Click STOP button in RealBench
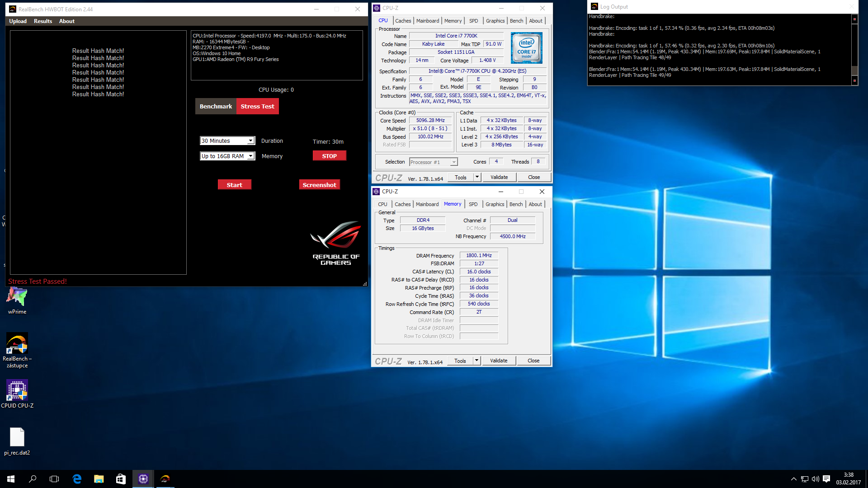Image resolution: width=868 pixels, height=488 pixels. point(329,156)
